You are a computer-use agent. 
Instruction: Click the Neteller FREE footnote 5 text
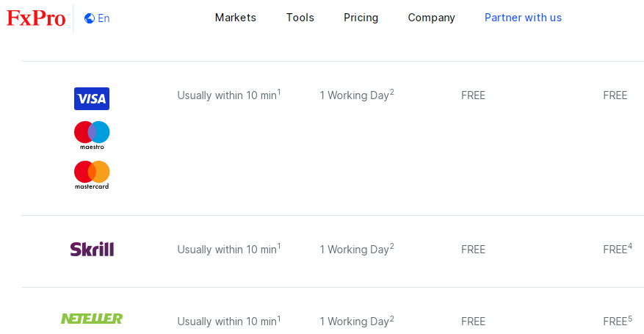tap(617, 321)
